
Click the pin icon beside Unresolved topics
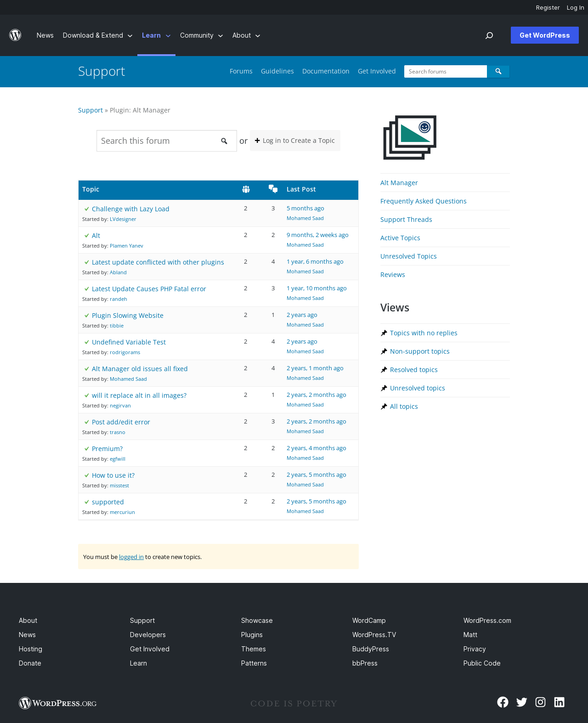point(384,388)
